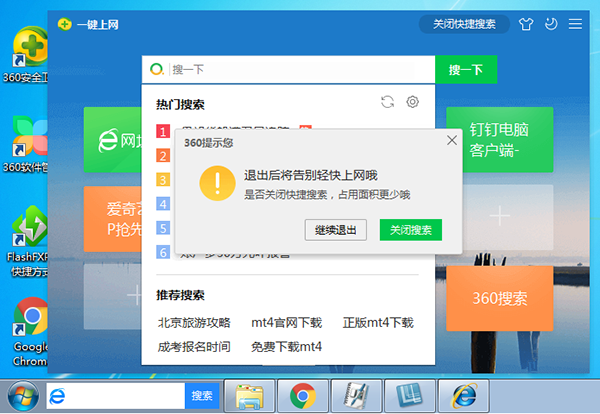This screenshot has width=600, height=414.
Task: Open blue book app in taskbar
Action: [410, 396]
